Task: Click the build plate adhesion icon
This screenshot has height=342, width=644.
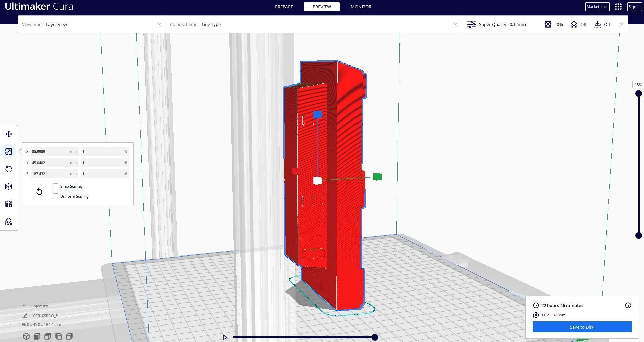Action: click(598, 24)
